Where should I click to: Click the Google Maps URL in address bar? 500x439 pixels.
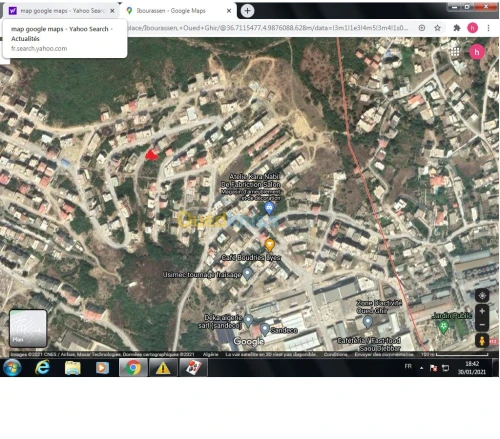coord(268,28)
